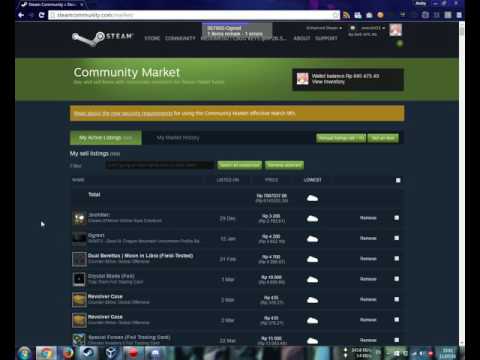Remove the Dual Berettas listing

(368, 259)
